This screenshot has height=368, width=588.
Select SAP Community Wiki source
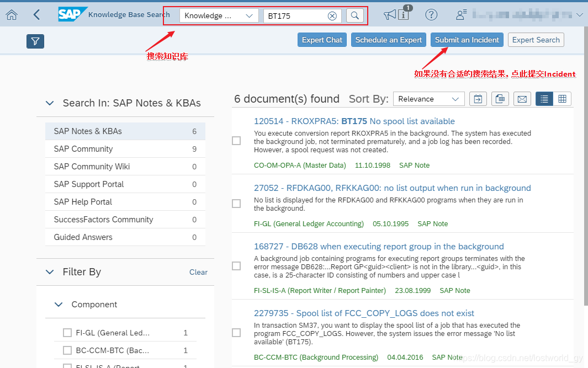pyautogui.click(x=125, y=167)
